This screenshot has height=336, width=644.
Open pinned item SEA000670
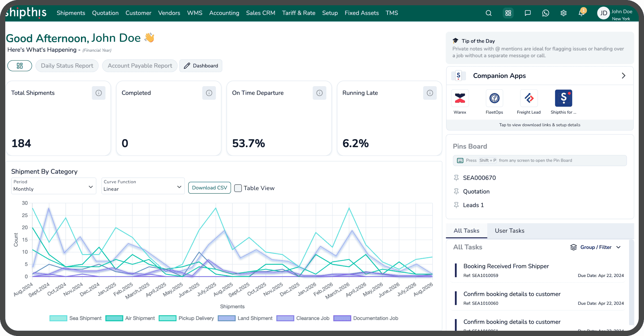point(479,178)
